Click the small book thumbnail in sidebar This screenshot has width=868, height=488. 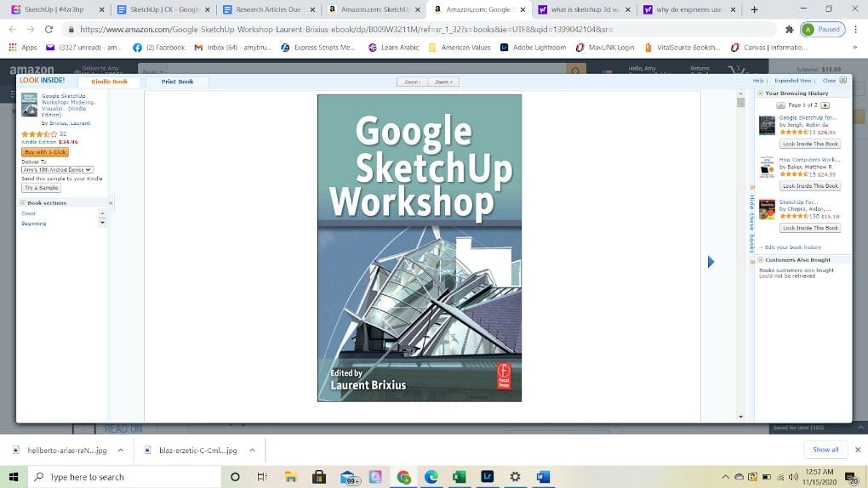(x=29, y=105)
